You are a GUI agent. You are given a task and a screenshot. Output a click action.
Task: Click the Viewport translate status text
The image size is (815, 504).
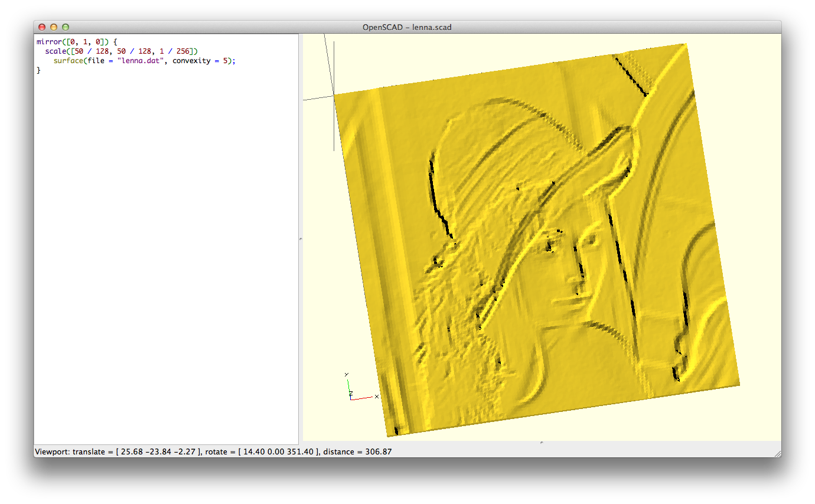point(117,452)
